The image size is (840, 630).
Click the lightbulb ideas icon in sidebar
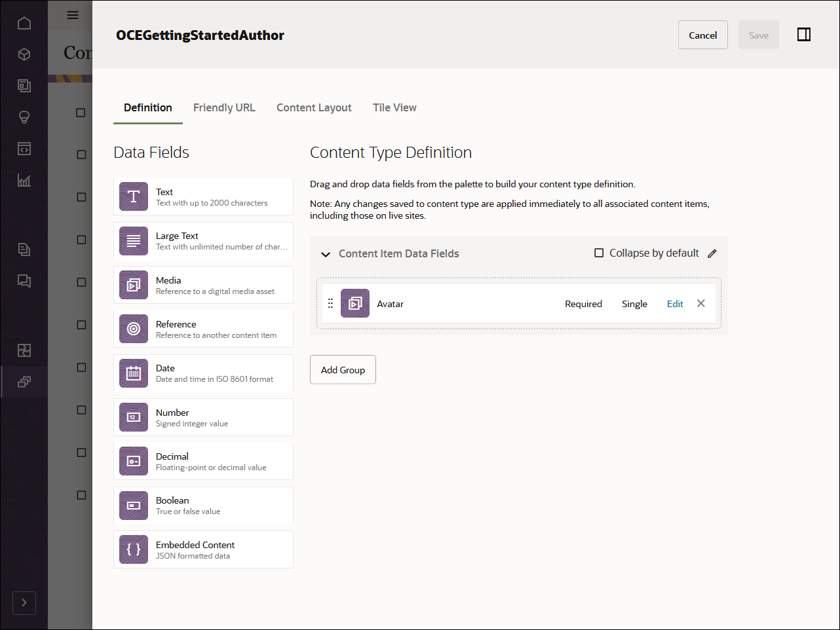[x=24, y=117]
